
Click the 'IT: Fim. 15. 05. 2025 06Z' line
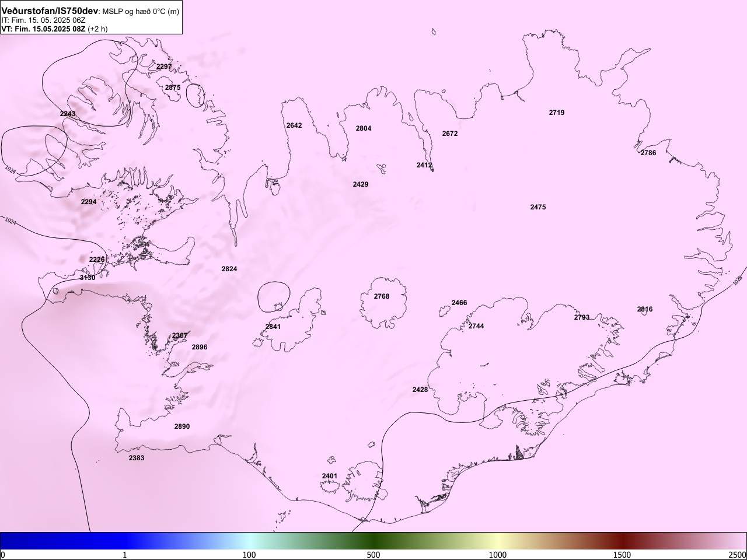coord(43,20)
